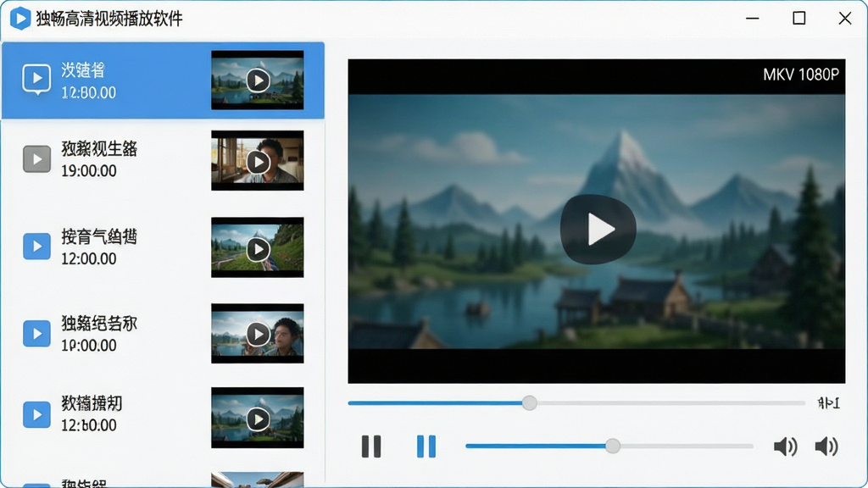Click the title of the highlighted top playlist row
The image size is (868, 488).
click(x=83, y=70)
